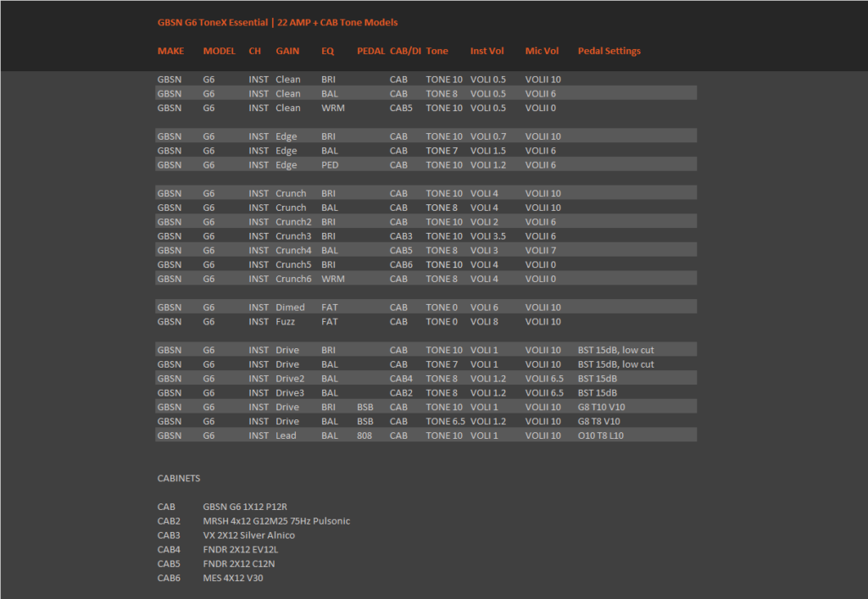The image size is (868, 599).
Task: Click FAT in the Dimed row
Action: [x=330, y=308]
